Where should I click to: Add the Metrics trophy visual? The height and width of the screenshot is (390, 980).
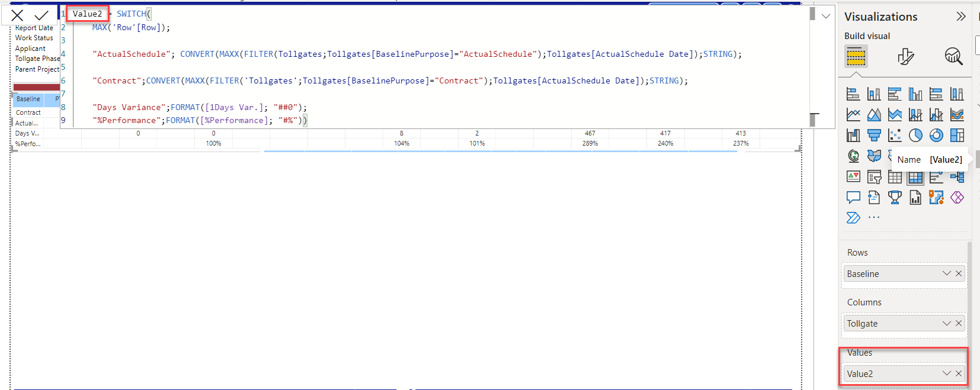(895, 198)
